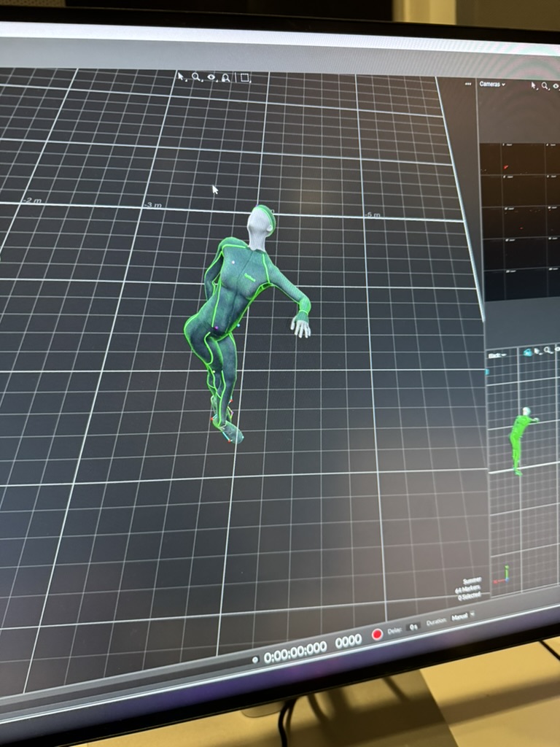Open the Back view dropdown in lower-right pane
Image resolution: width=560 pixels, height=747 pixels.
coord(499,355)
